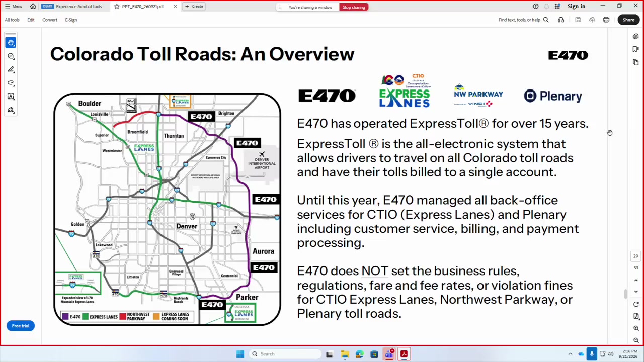Open All tools menu
Image resolution: width=644 pixels, height=362 pixels.
pyautogui.click(x=12, y=20)
